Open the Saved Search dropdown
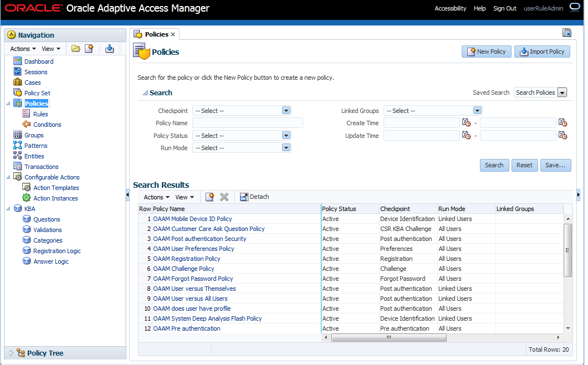Viewport: 588px width, 365px height. coord(562,92)
